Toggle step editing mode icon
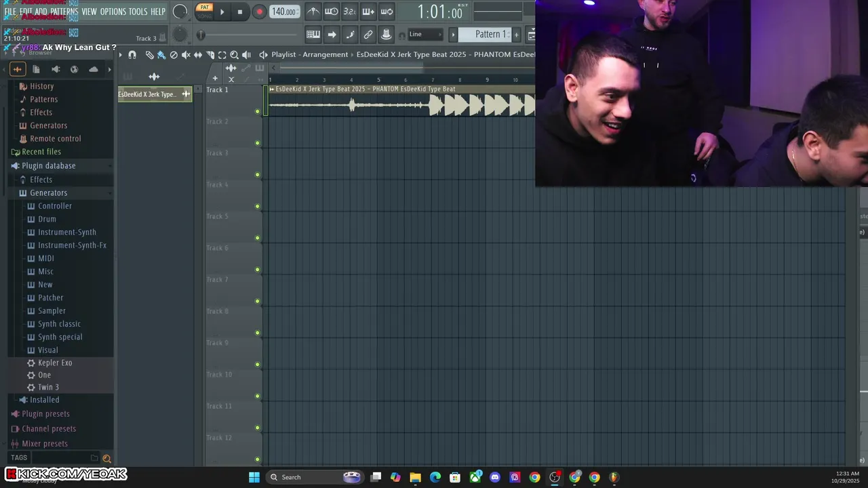The width and height of the screenshot is (868, 488). (349, 35)
